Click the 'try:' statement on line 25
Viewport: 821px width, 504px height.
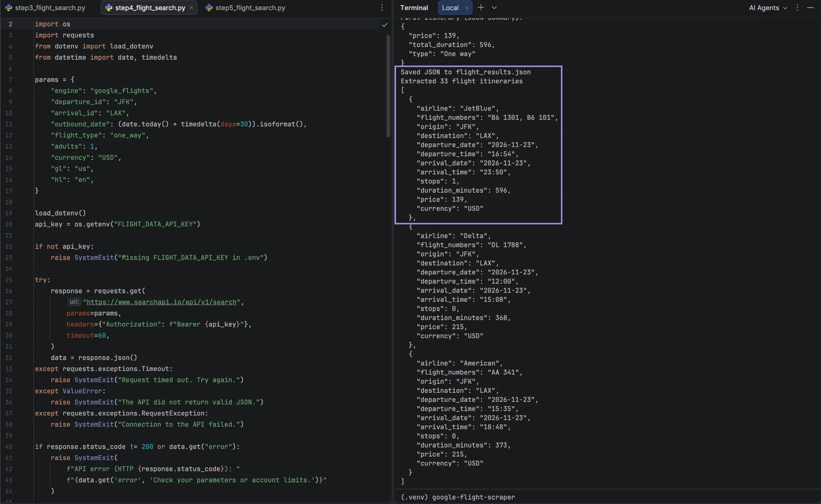point(42,280)
